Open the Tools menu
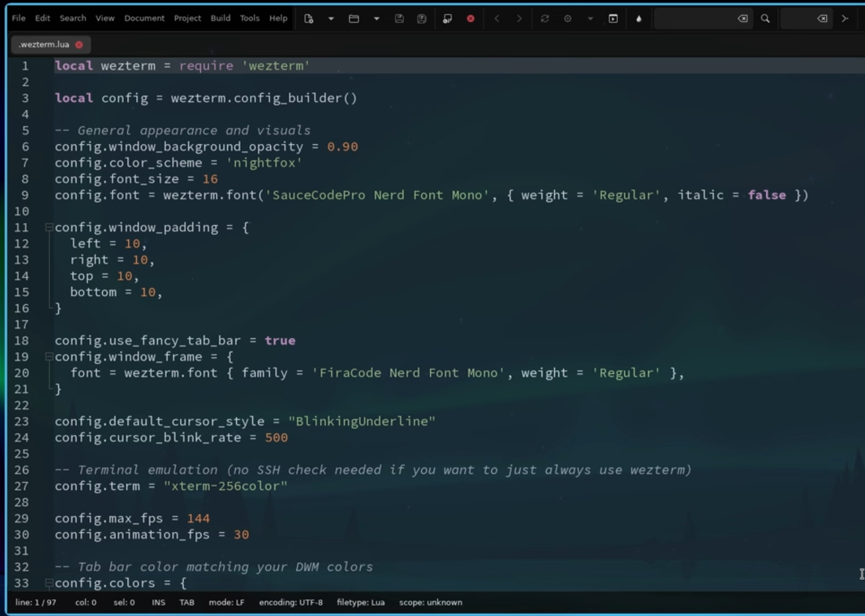 250,18
